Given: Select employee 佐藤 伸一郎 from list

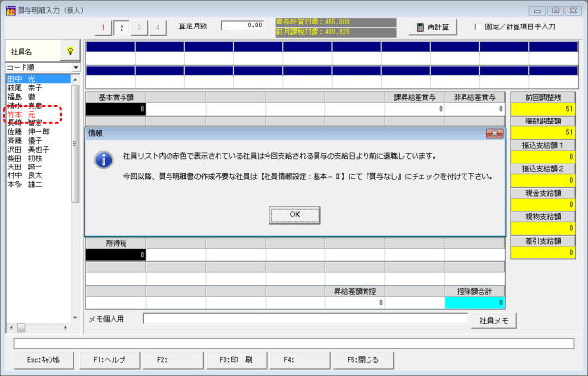Looking at the screenshot, I should pos(28,132).
